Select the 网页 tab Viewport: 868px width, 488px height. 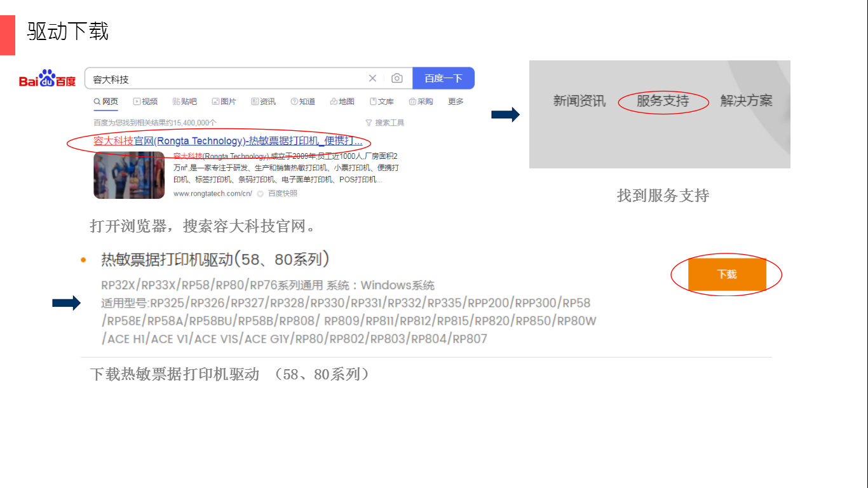pyautogui.click(x=106, y=102)
